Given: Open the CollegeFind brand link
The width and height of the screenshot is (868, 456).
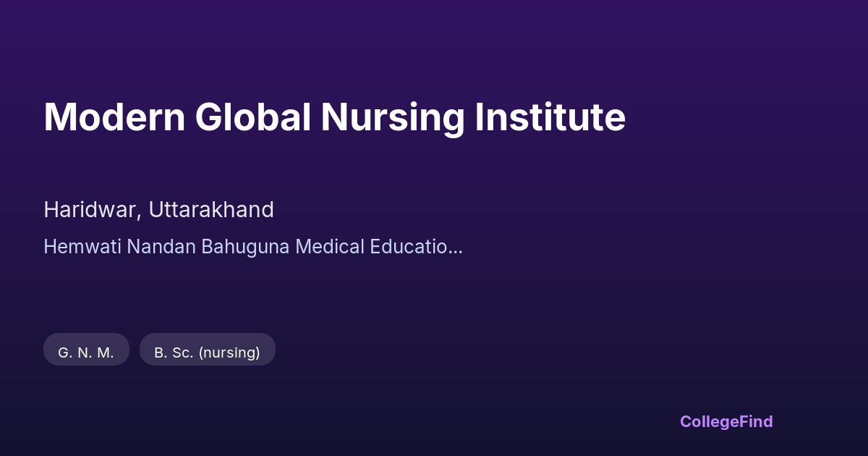Looking at the screenshot, I should click(x=726, y=421).
